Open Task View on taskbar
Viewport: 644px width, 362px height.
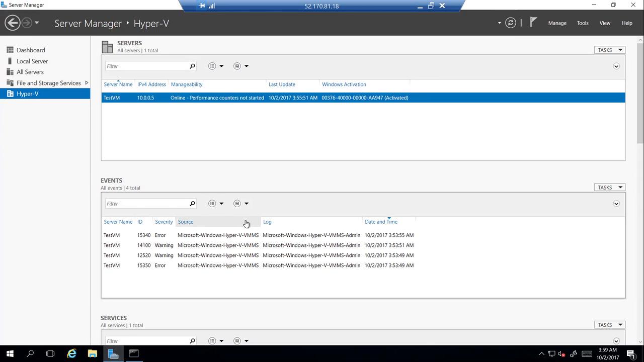pyautogui.click(x=50, y=353)
